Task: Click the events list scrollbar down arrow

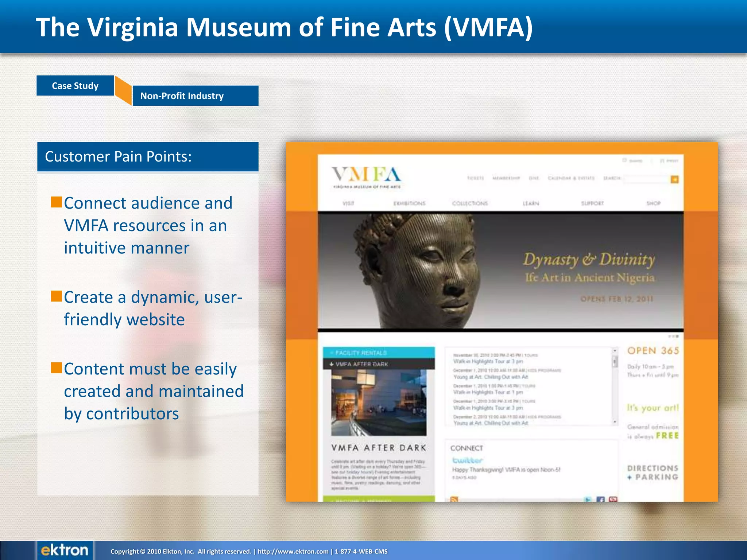Action: point(615,422)
